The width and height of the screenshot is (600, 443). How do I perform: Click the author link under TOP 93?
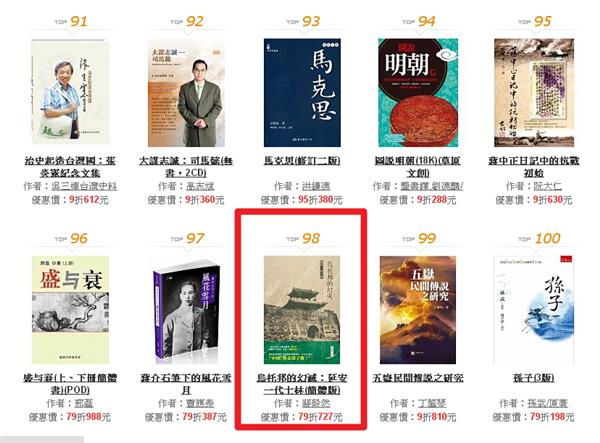click(316, 186)
